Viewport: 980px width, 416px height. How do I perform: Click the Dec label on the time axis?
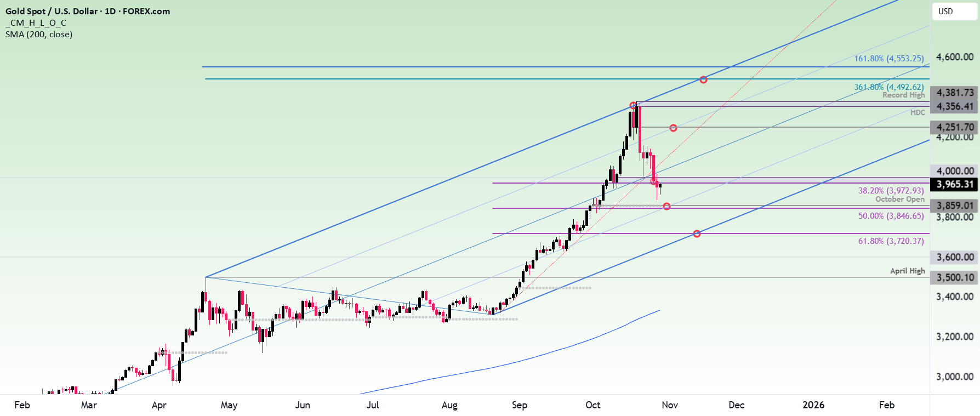coord(736,405)
